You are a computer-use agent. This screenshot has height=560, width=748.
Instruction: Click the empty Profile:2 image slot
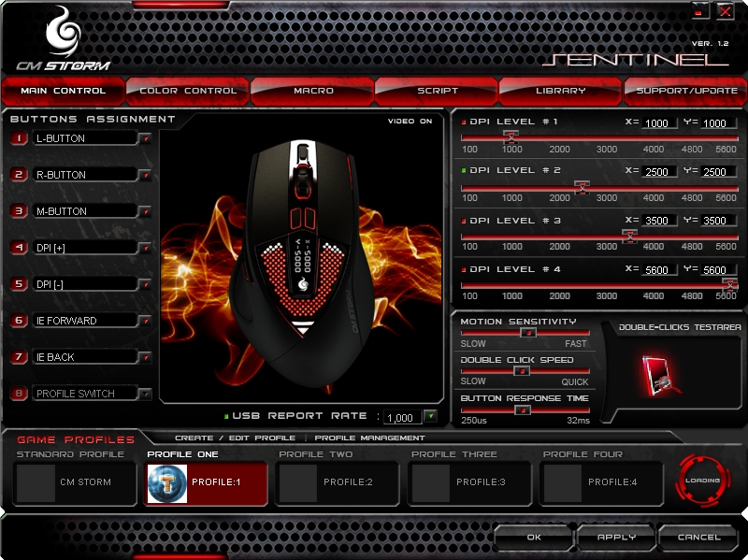coord(298,483)
